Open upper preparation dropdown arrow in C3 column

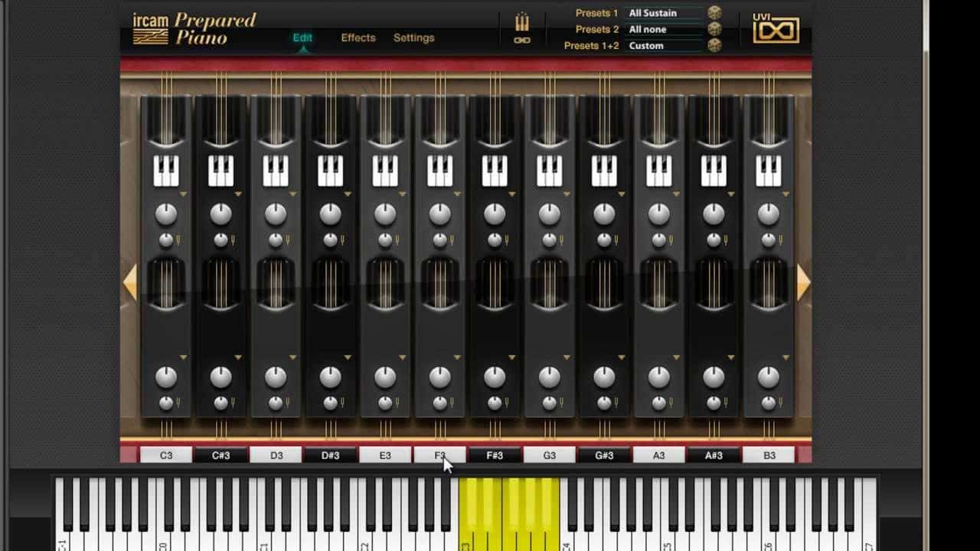click(184, 194)
